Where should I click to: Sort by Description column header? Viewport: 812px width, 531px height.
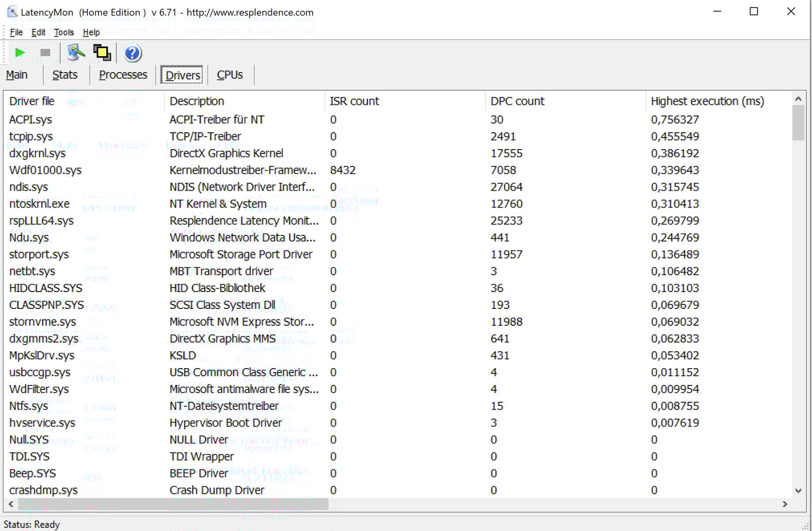click(x=244, y=101)
